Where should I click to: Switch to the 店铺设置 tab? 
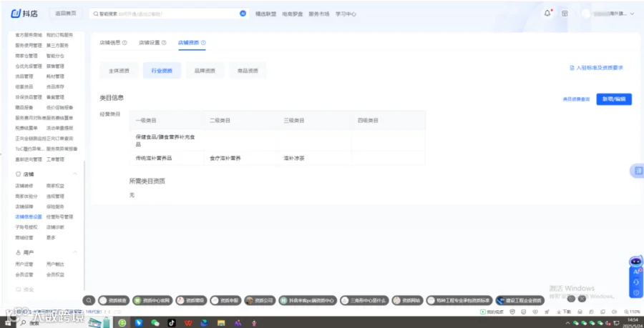(x=149, y=43)
